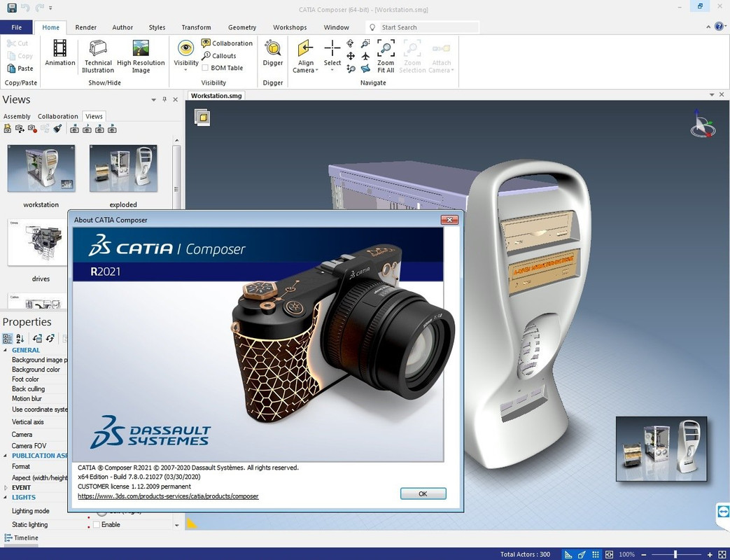This screenshot has height=560, width=730.
Task: Click the Save icon in quick access toolbar
Action: [12, 8]
